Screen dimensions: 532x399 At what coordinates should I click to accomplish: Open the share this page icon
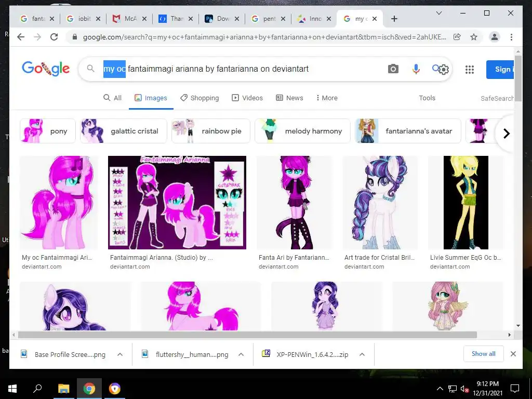tap(457, 37)
